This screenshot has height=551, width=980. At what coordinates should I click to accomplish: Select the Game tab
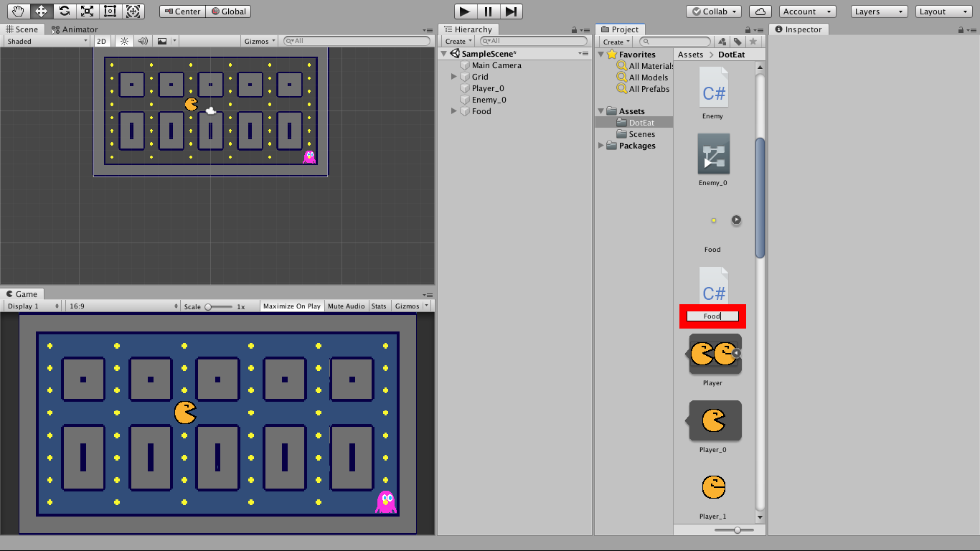click(x=22, y=294)
